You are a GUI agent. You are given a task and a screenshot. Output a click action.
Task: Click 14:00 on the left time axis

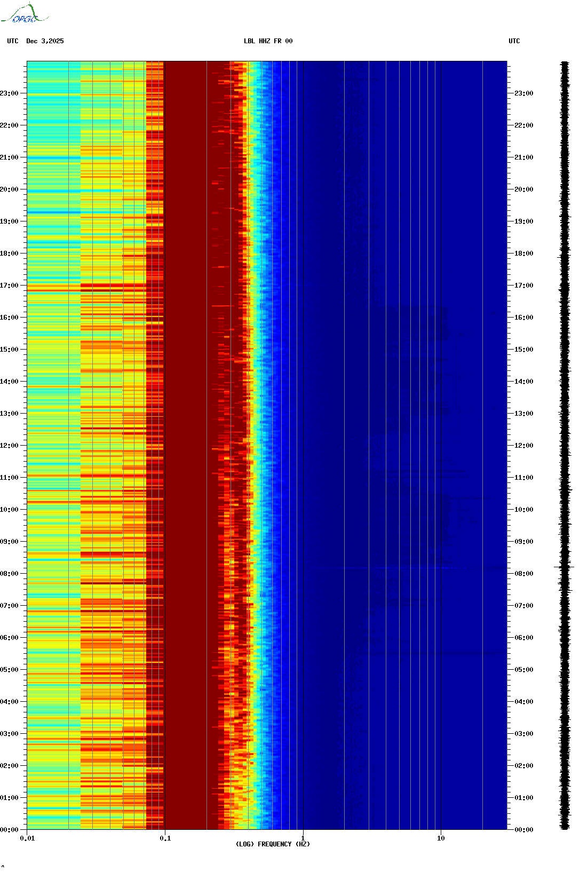click(x=9, y=382)
